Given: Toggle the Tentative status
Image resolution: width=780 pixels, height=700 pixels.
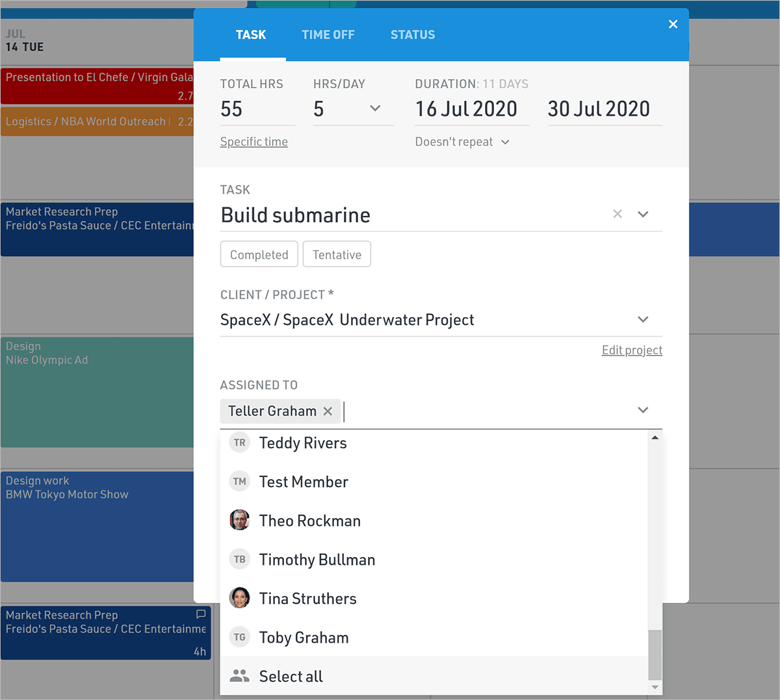Looking at the screenshot, I should point(337,254).
